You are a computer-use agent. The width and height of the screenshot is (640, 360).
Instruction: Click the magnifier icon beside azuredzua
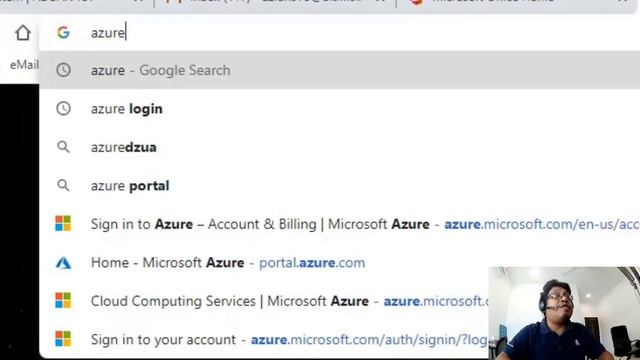pos(63,147)
